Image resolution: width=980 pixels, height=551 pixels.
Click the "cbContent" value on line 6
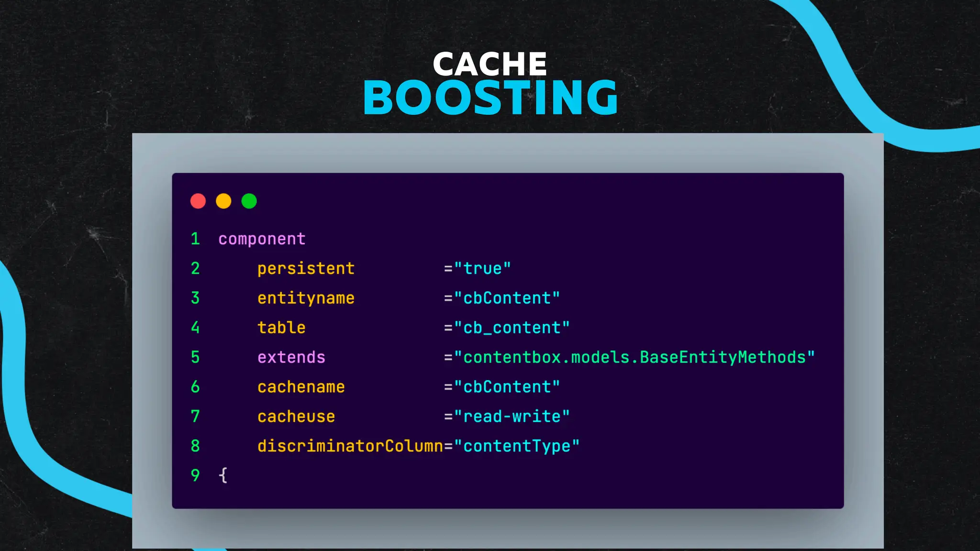pos(507,387)
